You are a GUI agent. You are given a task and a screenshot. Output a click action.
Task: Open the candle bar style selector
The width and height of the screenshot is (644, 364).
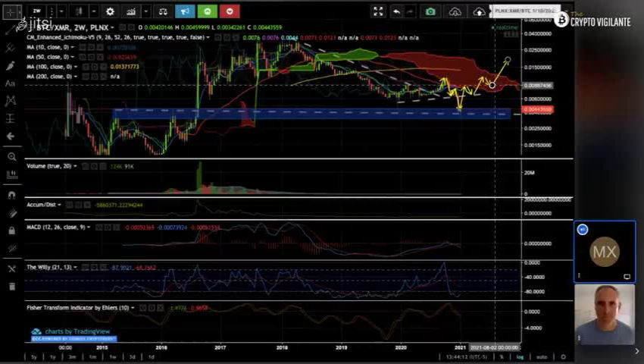[x=79, y=11]
